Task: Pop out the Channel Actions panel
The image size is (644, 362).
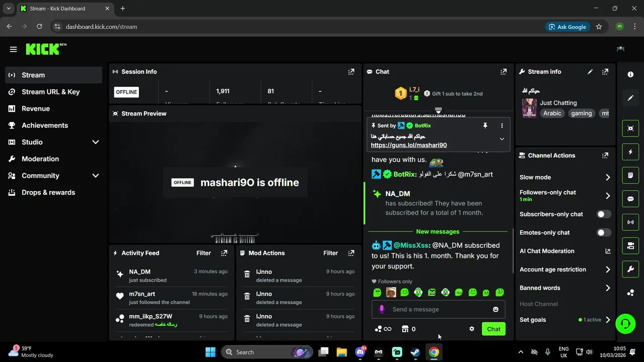Action: pyautogui.click(x=605, y=156)
